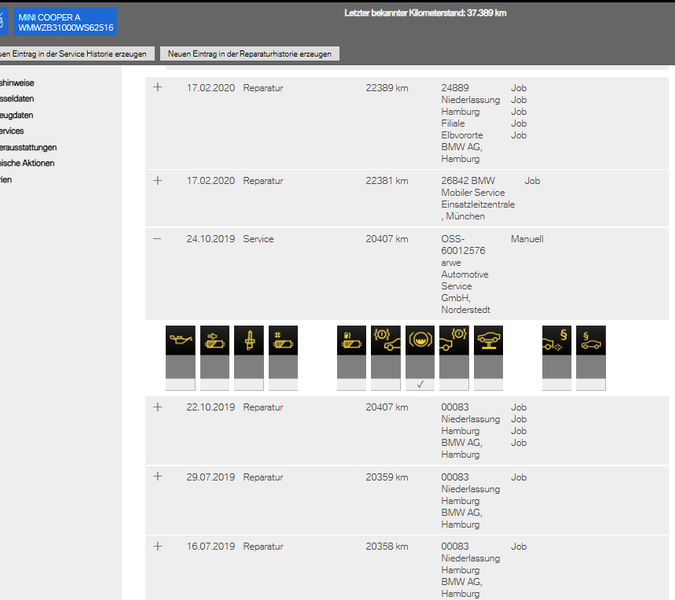Open the Sonderausstattungen sidebar item

(x=28, y=147)
